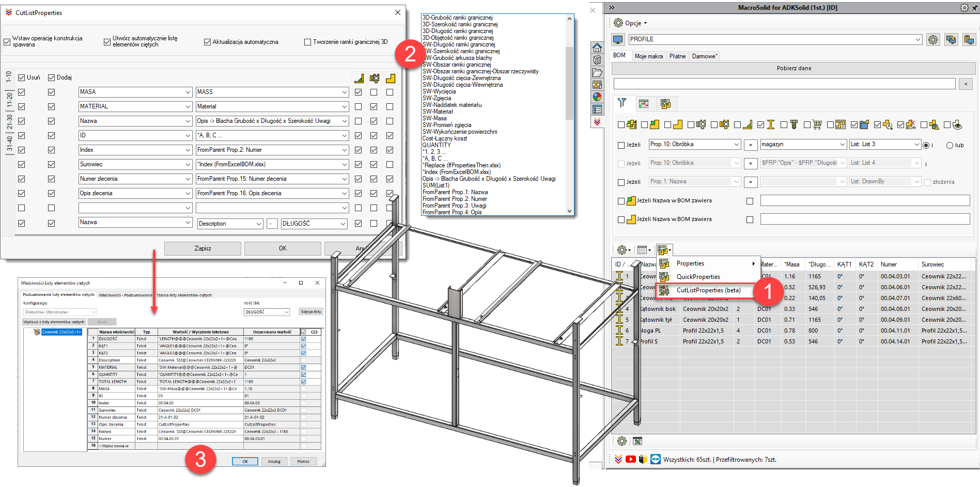
Task: Click the import profile icon right of gear
Action: tap(951, 40)
